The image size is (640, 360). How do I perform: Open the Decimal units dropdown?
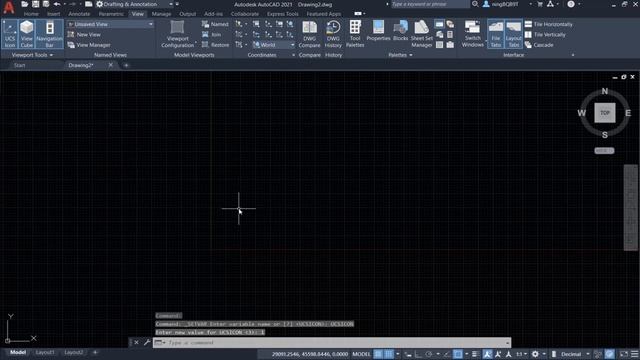[x=575, y=354]
